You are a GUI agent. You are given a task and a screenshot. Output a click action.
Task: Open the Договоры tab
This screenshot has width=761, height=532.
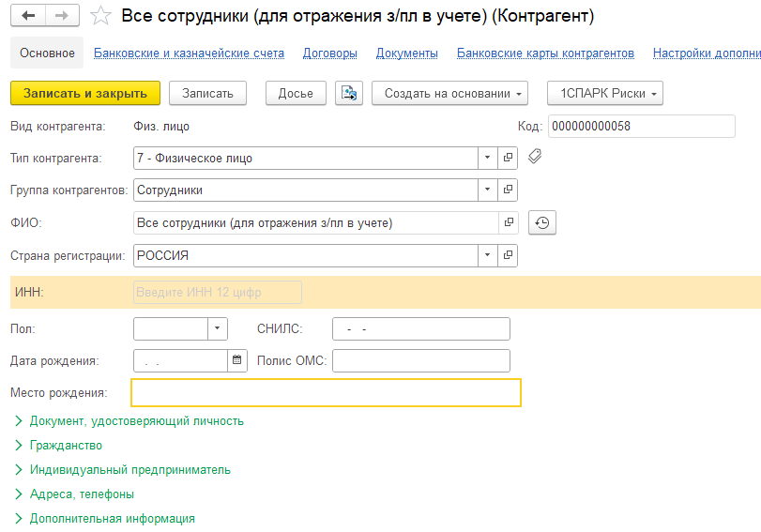330,53
